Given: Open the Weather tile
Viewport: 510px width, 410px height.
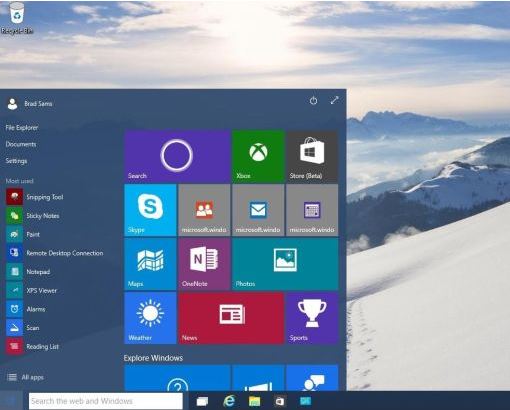Looking at the screenshot, I should pos(150,318).
